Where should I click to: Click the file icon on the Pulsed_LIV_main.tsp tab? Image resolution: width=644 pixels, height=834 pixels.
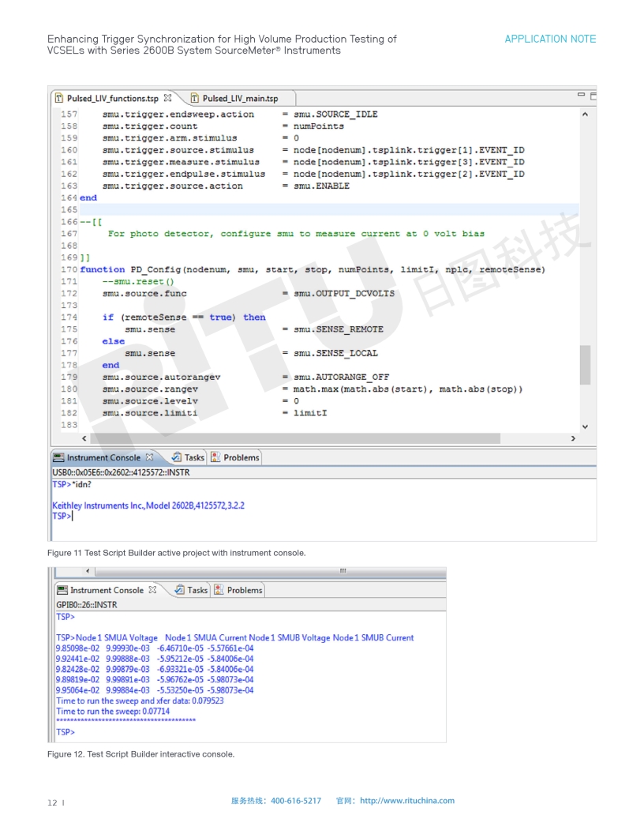point(194,99)
